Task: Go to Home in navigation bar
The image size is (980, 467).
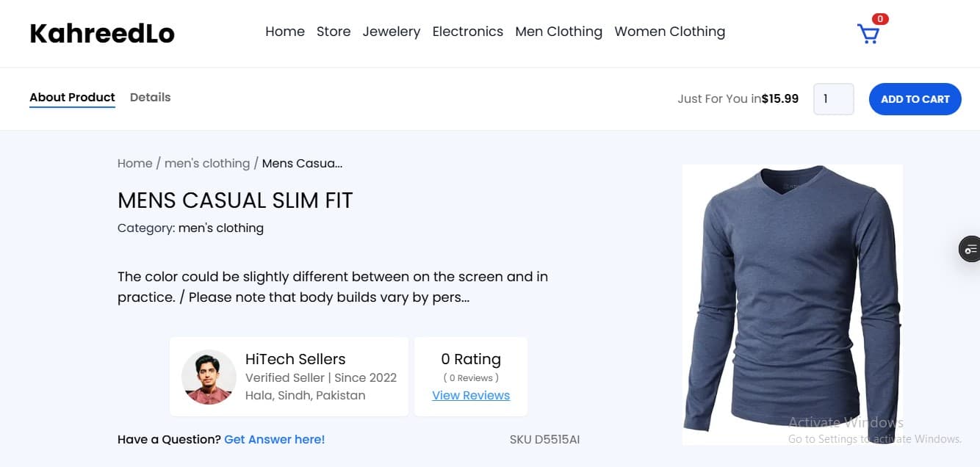Action: coord(285,32)
